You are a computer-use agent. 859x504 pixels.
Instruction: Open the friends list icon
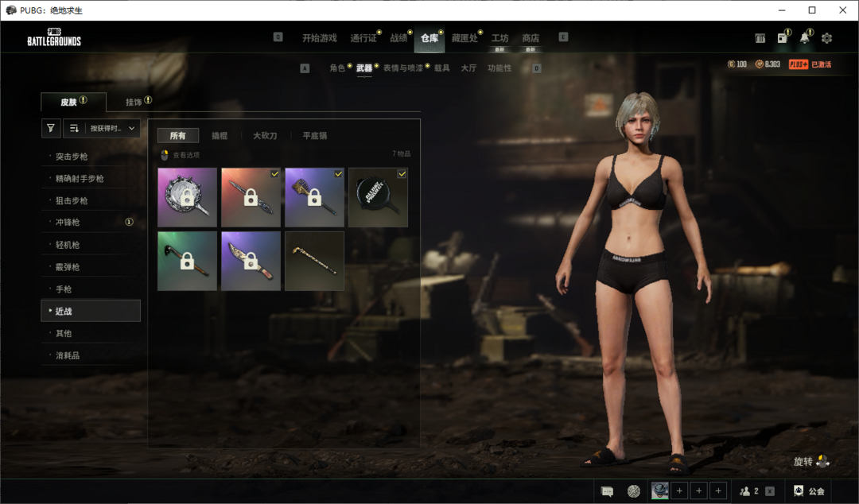point(745,491)
